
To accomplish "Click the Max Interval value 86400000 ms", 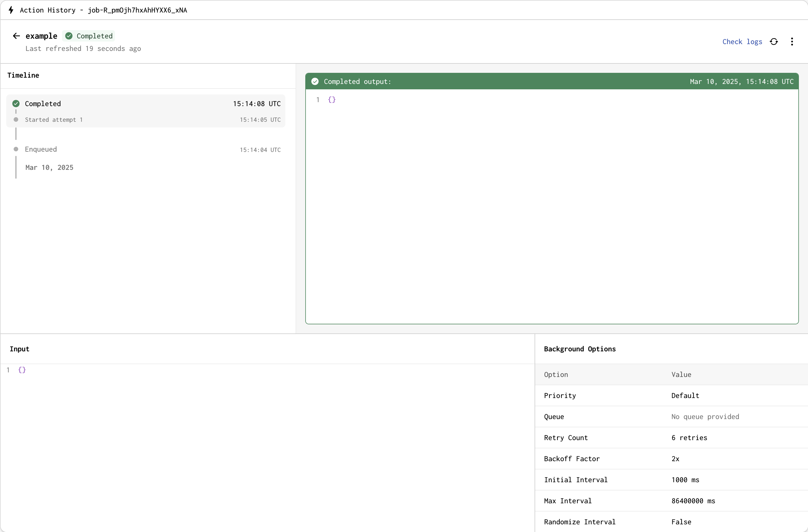I will (x=693, y=501).
